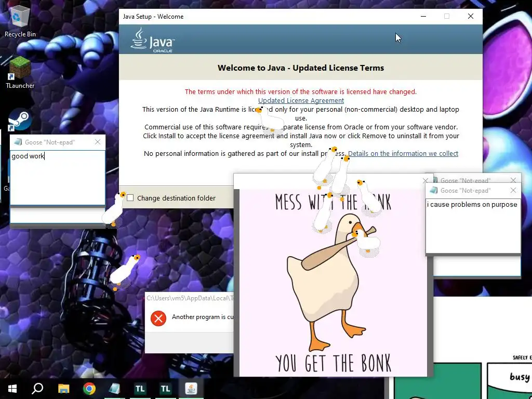Image resolution: width=532 pixels, height=399 pixels.
Task: Launch Google Chrome from the taskbar
Action: click(x=89, y=389)
